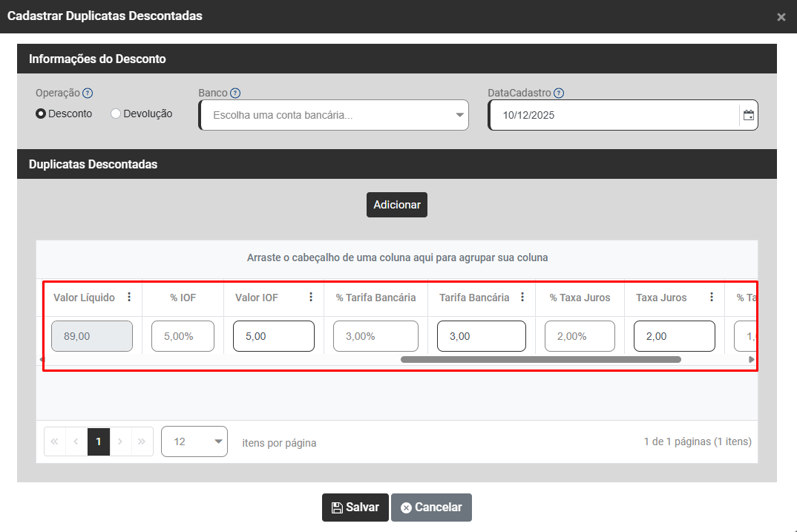Click the Valor IOF input field
The width and height of the screenshot is (797, 532).
273,336
